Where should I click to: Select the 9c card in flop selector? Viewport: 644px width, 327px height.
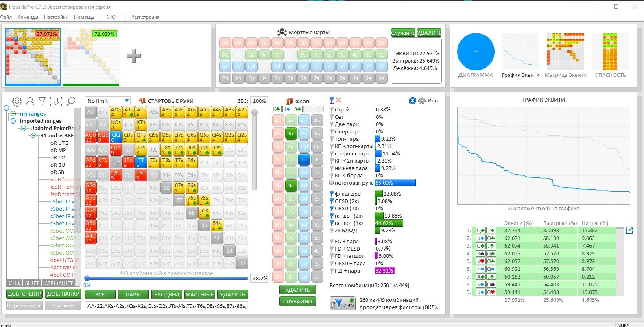tap(291, 185)
